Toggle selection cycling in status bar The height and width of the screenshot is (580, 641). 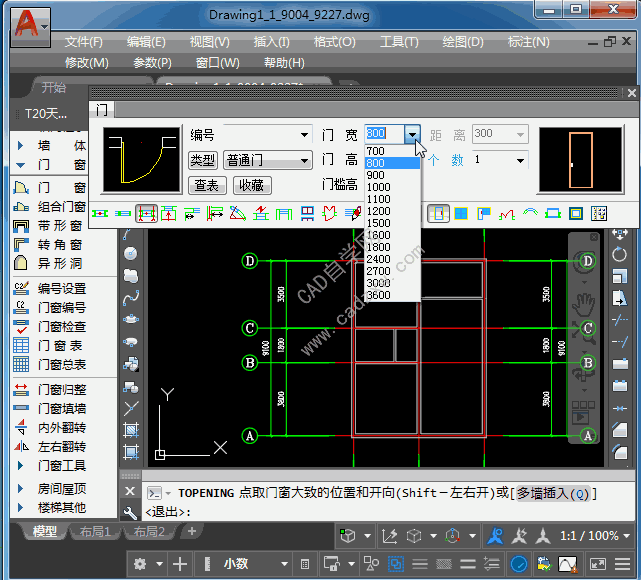(396, 564)
